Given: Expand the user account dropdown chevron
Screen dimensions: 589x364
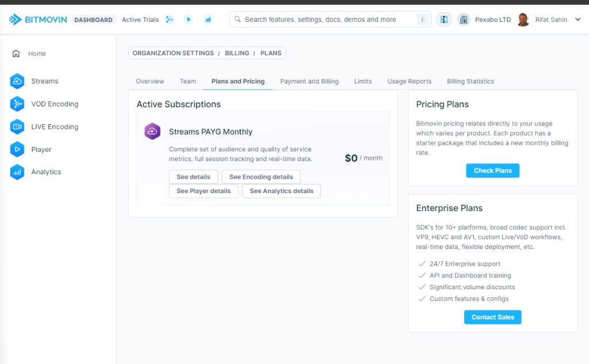Looking at the screenshot, I should pyautogui.click(x=577, y=20).
